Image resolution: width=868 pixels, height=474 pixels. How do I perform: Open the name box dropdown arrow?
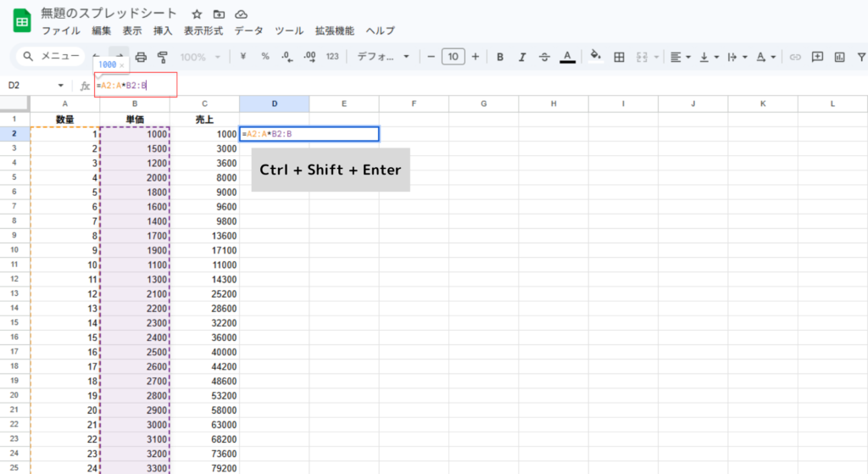[61, 86]
